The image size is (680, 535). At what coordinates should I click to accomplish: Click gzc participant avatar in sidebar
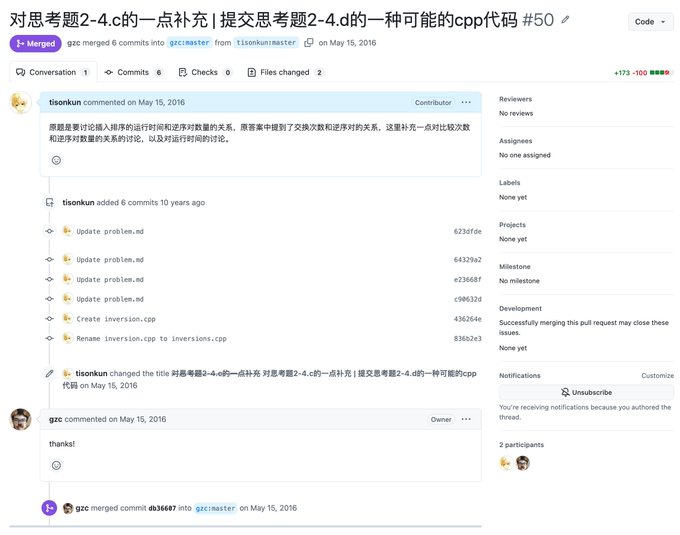coord(523,463)
